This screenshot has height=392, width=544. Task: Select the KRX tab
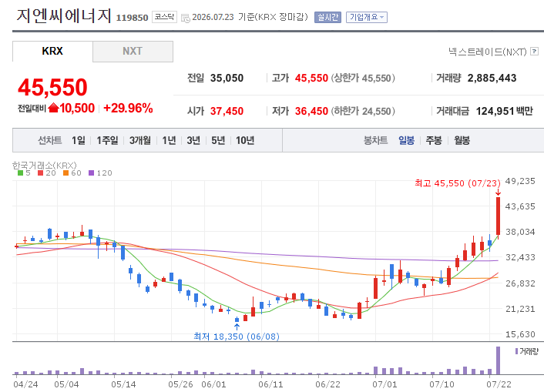point(52,52)
